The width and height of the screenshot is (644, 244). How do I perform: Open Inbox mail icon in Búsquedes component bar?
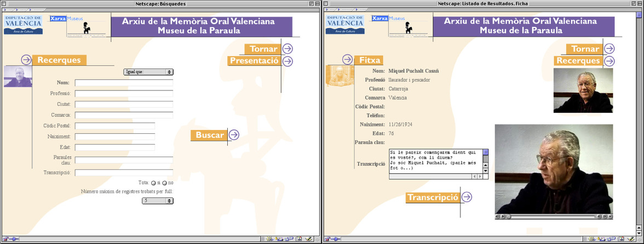(279, 239)
